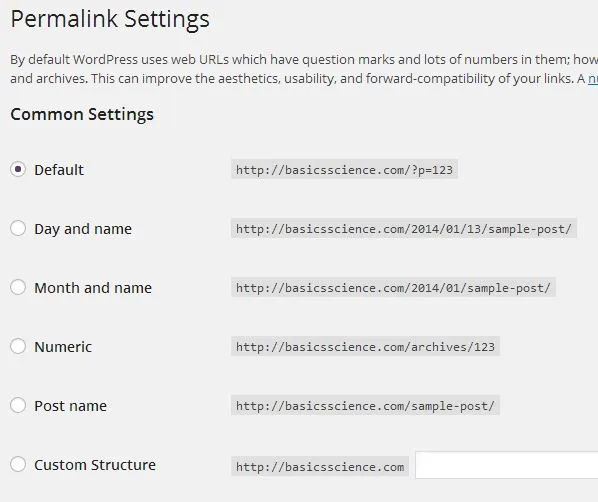Image resolution: width=598 pixels, height=502 pixels.
Task: Choose the Day and name radio option
Action: pos(18,228)
